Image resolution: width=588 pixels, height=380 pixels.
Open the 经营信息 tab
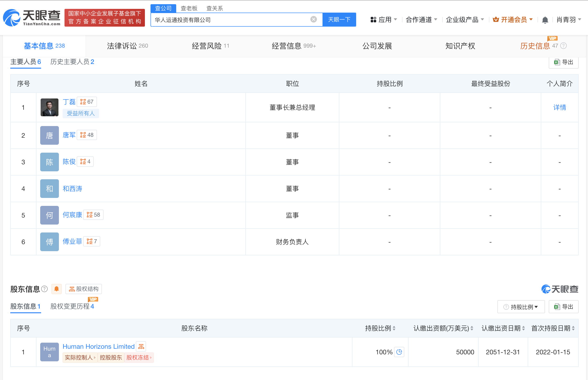(x=294, y=46)
